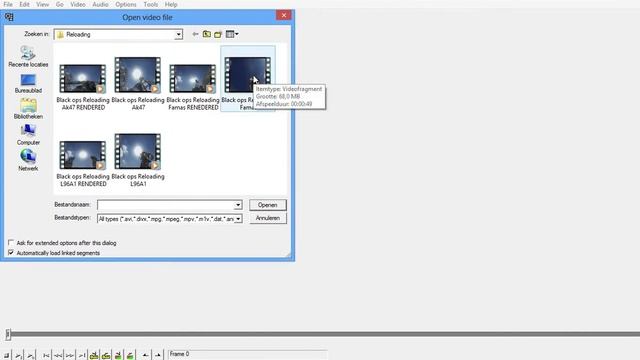
Task: Open the Tools menu in VirtualDub
Action: 151,4
